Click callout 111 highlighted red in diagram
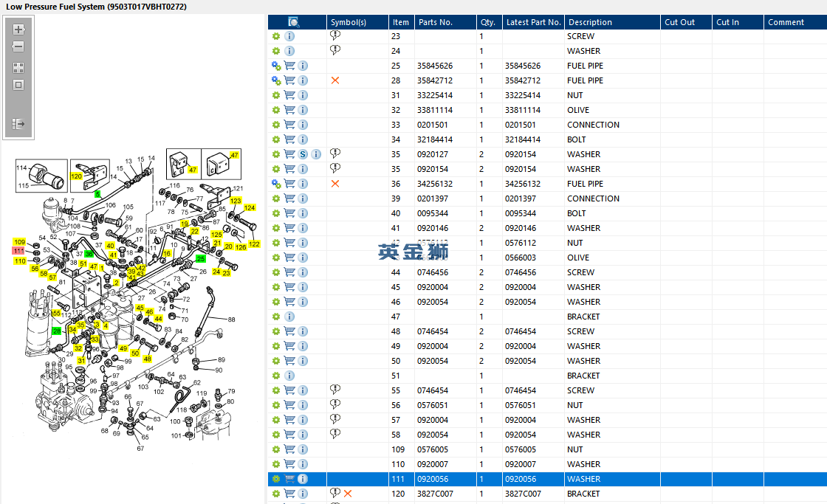Screen dimensions: 827x504 pyautogui.click(x=19, y=251)
